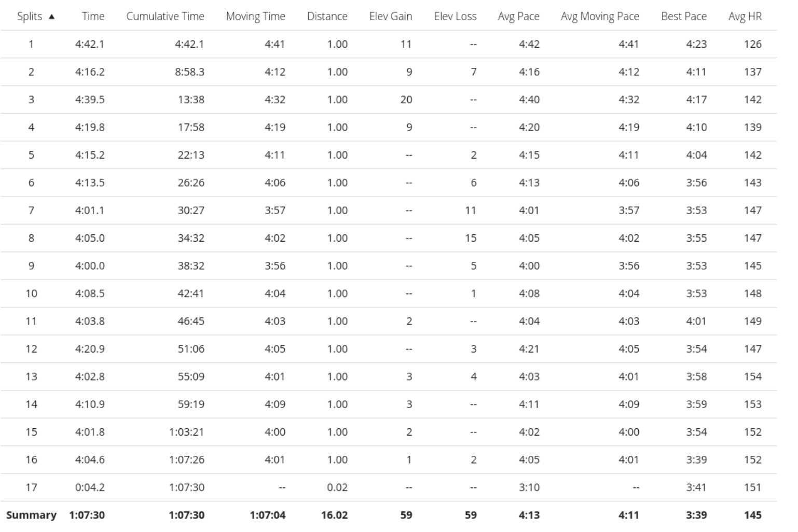Click split 9 time 4:00.0

[x=90, y=266]
